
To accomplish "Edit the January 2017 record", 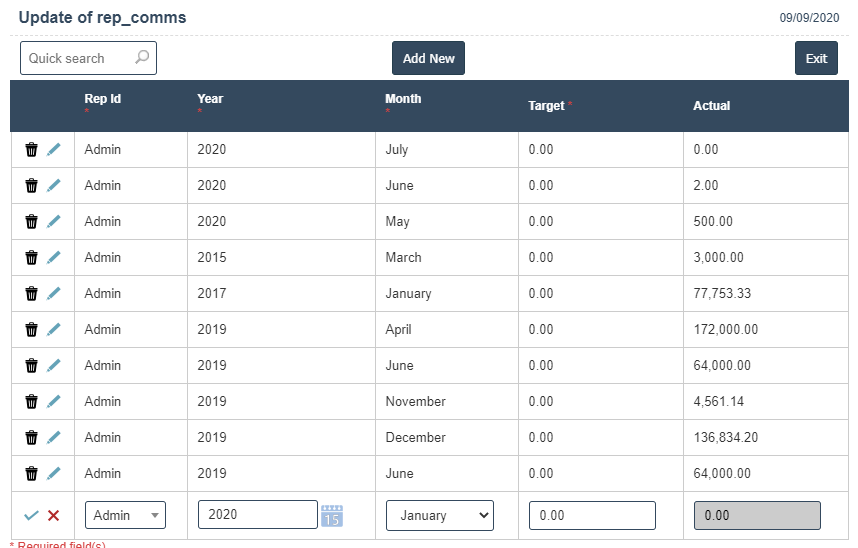I will coord(54,294).
